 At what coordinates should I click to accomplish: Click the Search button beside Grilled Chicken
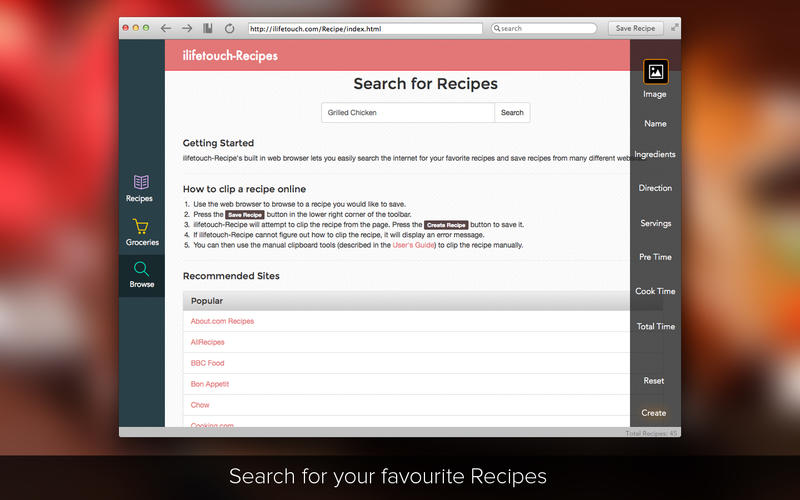click(x=512, y=113)
